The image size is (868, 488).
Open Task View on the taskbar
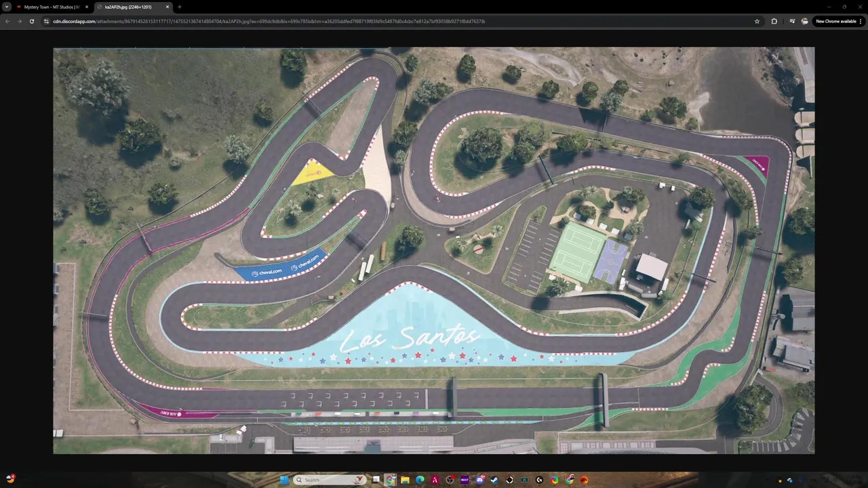point(376,480)
